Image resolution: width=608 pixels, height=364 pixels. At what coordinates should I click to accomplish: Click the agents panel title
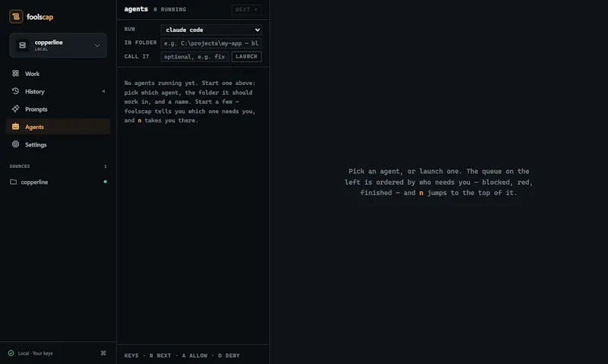click(136, 9)
